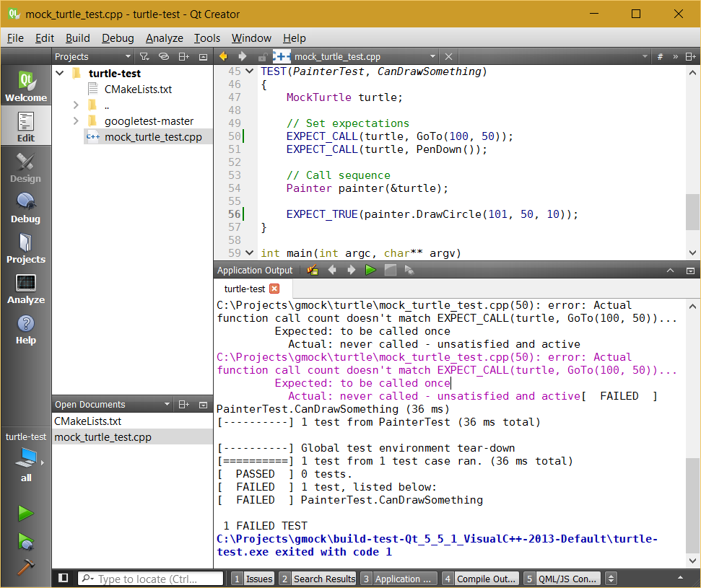Switch to Welcome mode
Image resolution: width=701 pixels, height=588 pixels.
[26, 86]
